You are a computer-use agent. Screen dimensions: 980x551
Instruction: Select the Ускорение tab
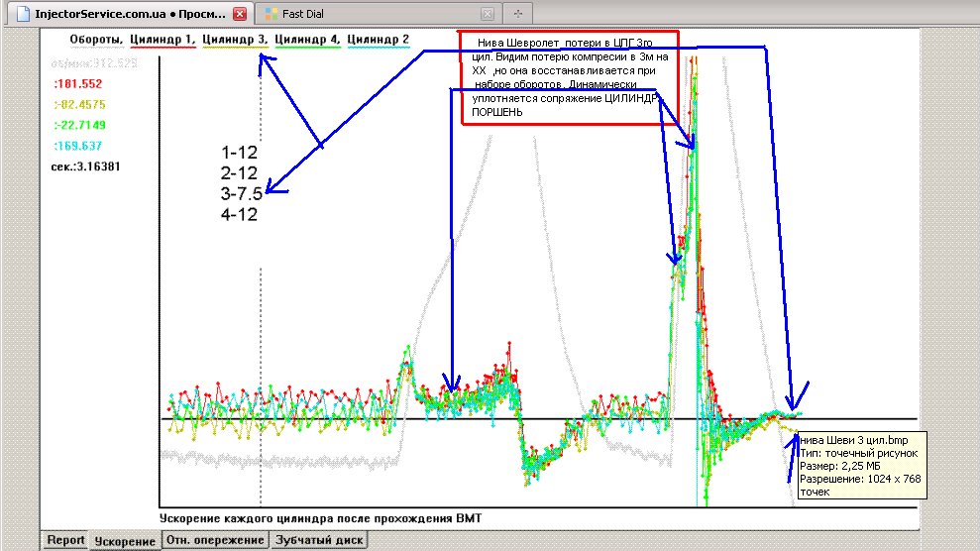pyautogui.click(x=125, y=541)
